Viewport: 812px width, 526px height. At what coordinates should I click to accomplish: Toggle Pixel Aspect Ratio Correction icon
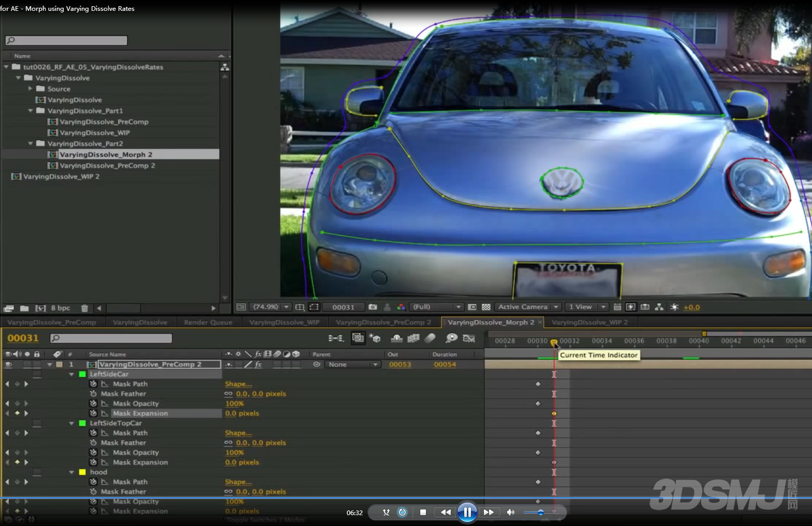tap(617, 307)
